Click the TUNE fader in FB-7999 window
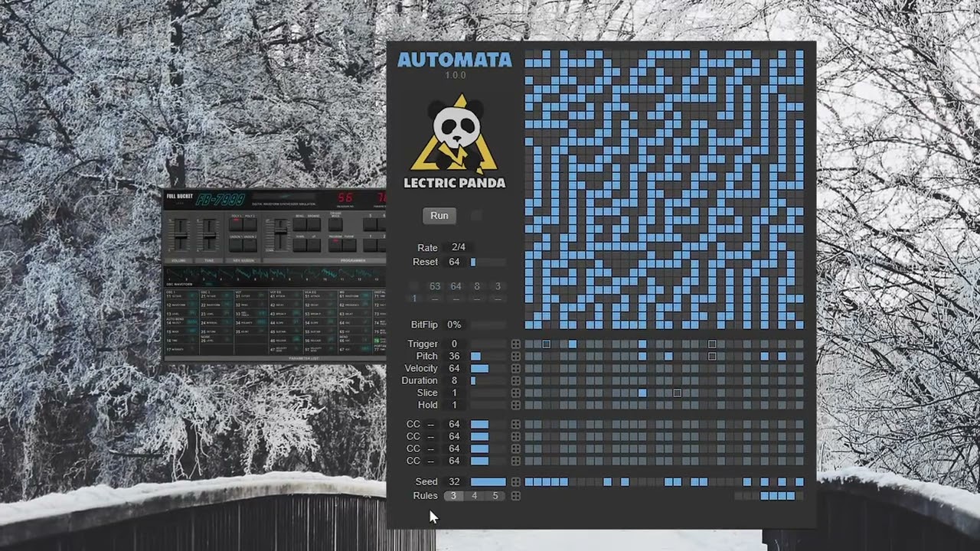 coord(209,236)
